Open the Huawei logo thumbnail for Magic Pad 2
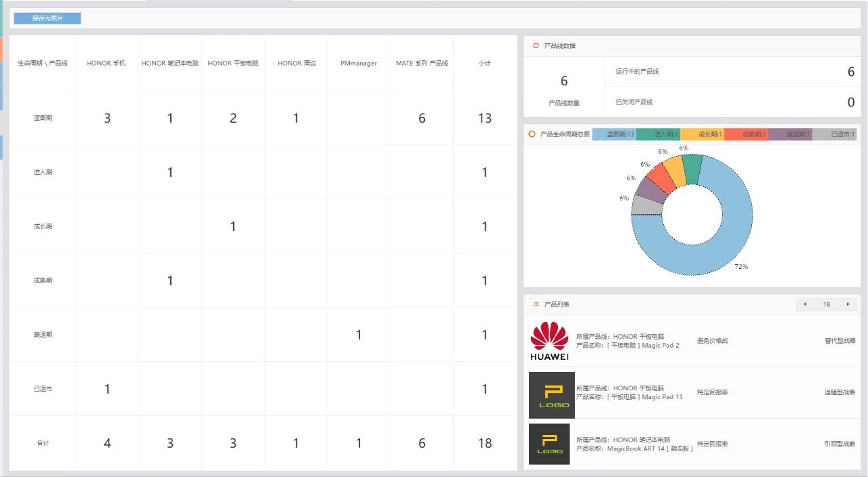Image resolution: width=868 pixels, height=477 pixels. 549,341
